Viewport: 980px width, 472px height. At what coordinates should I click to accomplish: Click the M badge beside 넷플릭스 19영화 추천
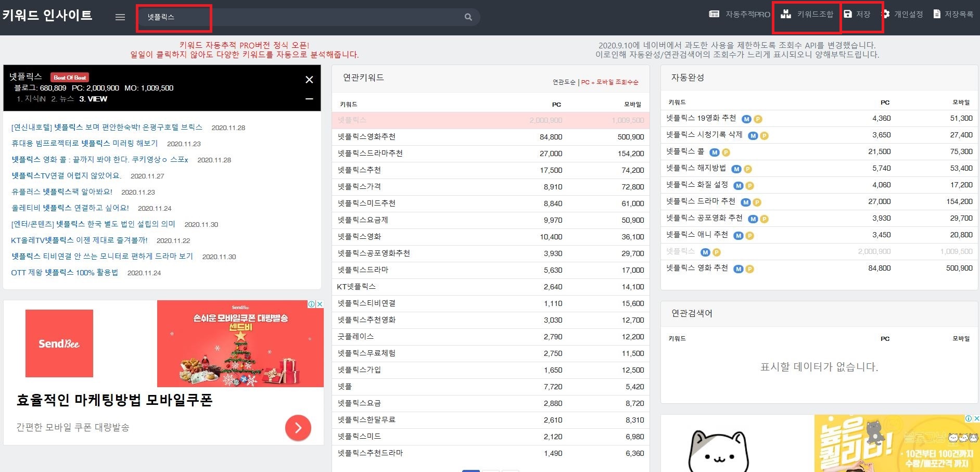point(746,118)
